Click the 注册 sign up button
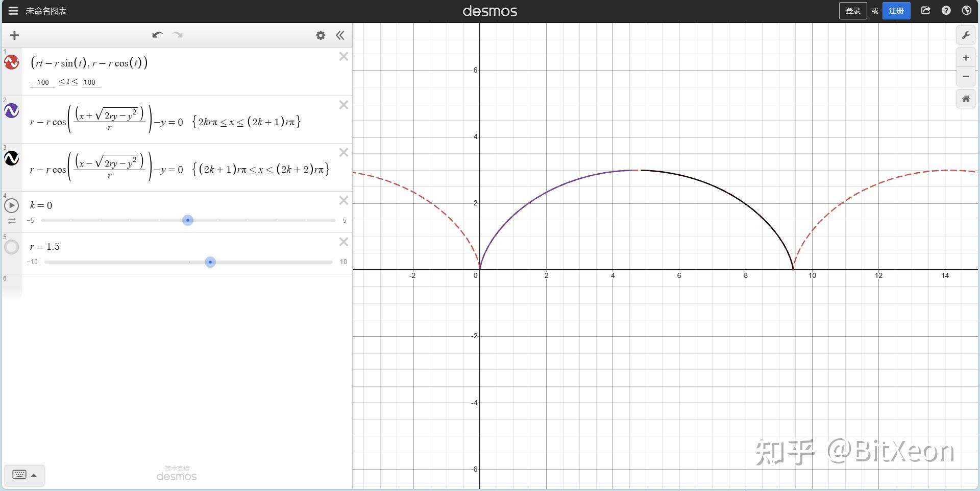980x491 pixels. coord(896,11)
